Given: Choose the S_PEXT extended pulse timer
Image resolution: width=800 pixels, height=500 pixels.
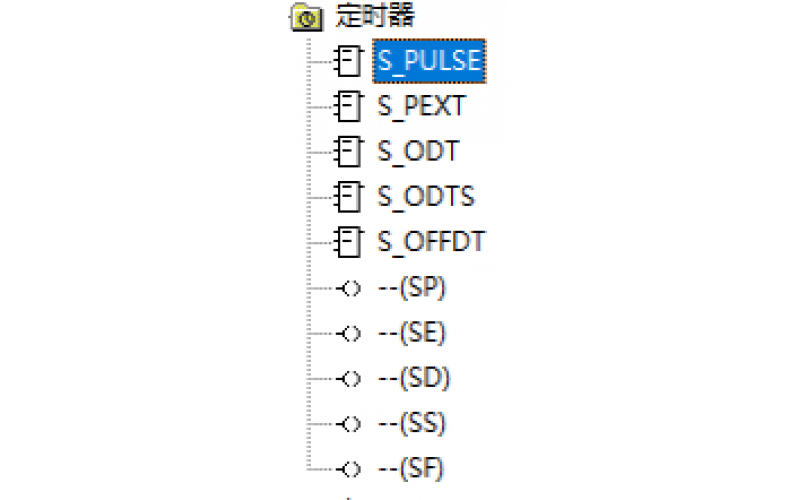Looking at the screenshot, I should point(421,106).
